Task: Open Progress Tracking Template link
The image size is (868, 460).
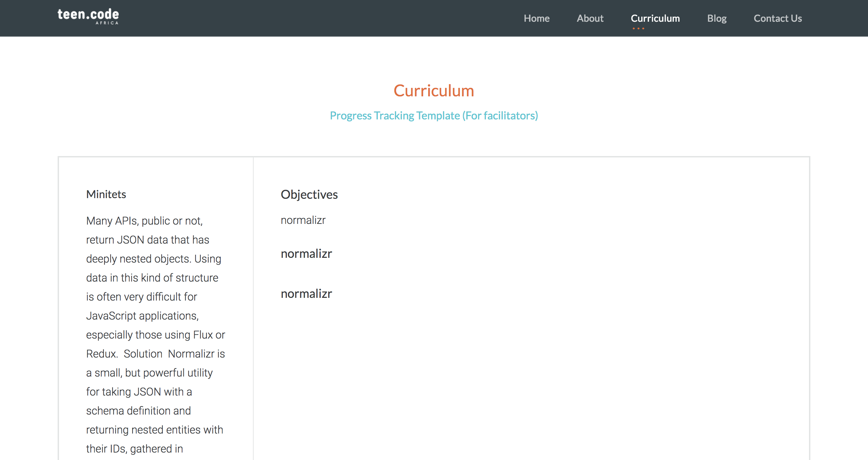Action: (x=434, y=116)
